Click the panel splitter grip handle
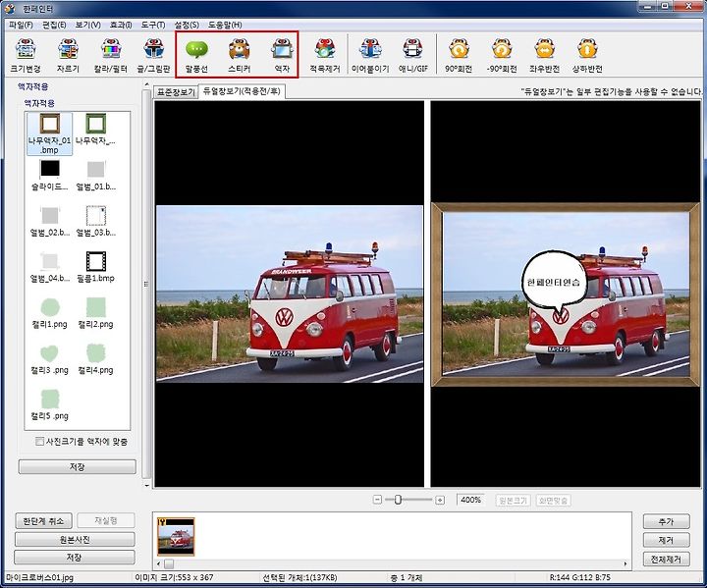This screenshot has height=588, width=707. pos(146,284)
